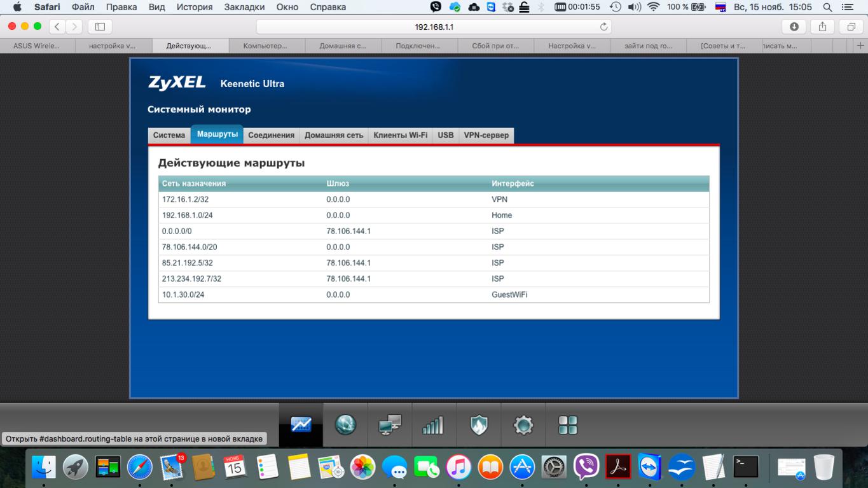Switch to the Соединения tab
This screenshot has height=488, width=868.
(x=271, y=136)
